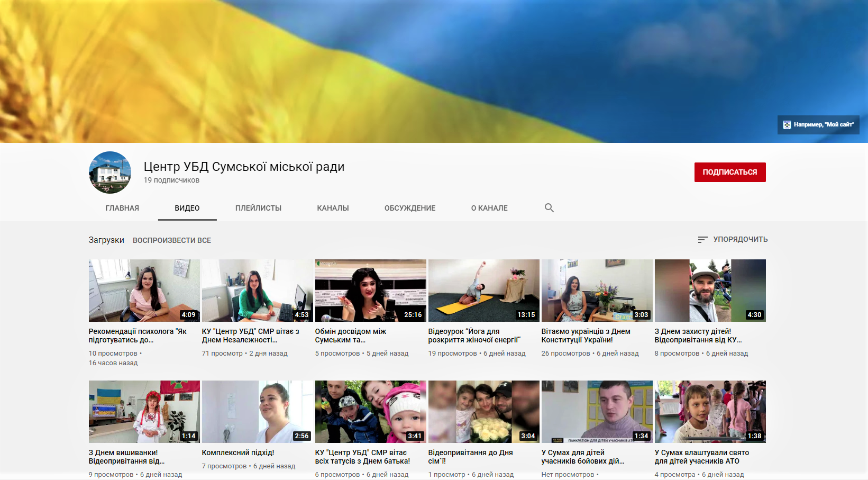This screenshot has height=480, width=868.
Task: Open the sort icon next to УПОРЯДОЧИТЬ
Action: [702, 240]
